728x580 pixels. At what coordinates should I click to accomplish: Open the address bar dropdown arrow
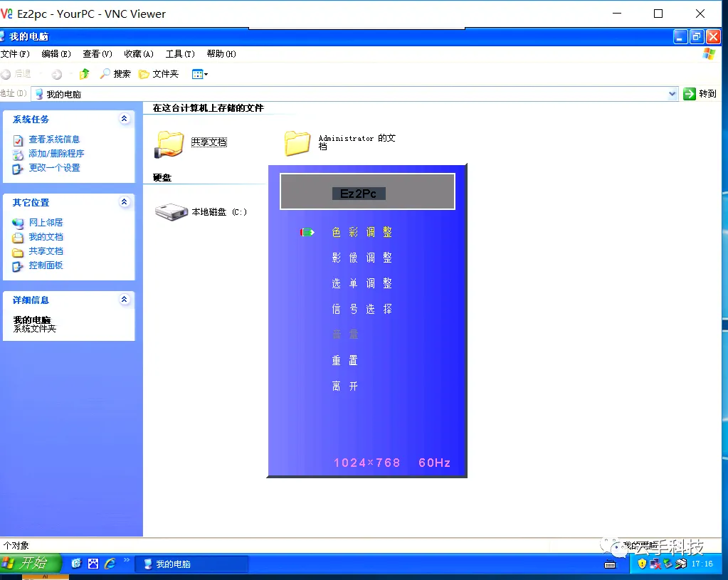(x=672, y=94)
